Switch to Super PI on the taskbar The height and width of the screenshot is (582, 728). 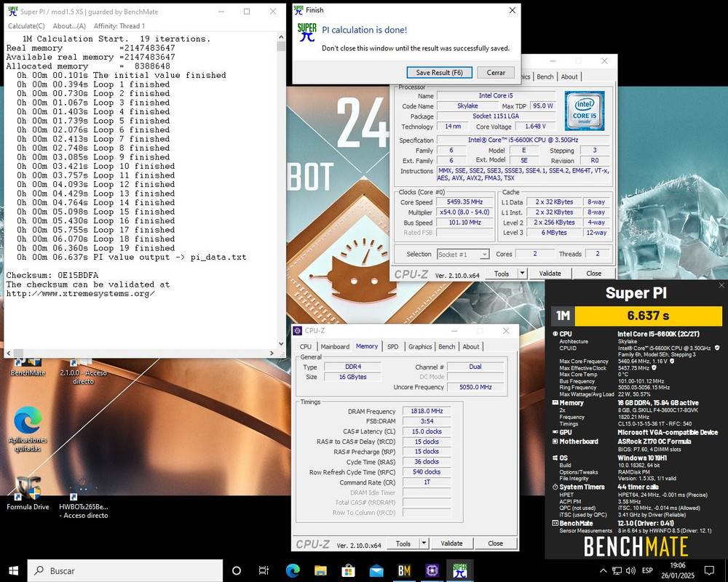(x=459, y=570)
